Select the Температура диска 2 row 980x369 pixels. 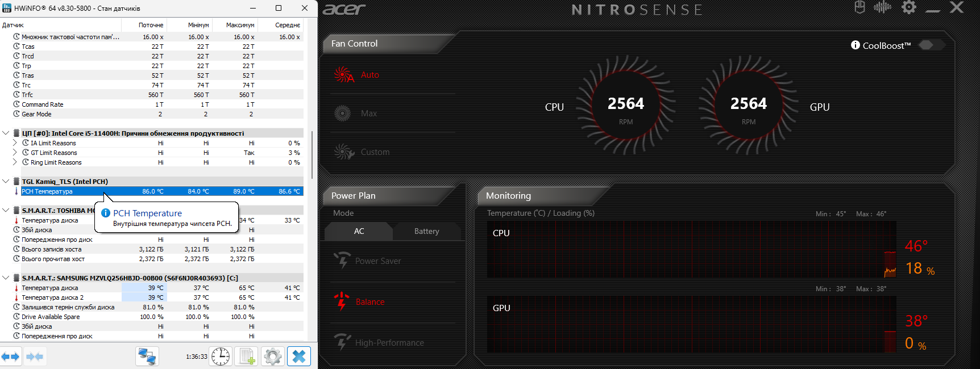pos(157,297)
